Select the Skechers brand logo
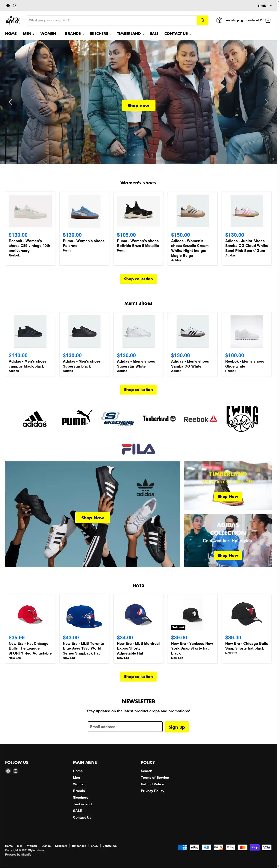Viewport: 280px width, 868px height. click(118, 418)
